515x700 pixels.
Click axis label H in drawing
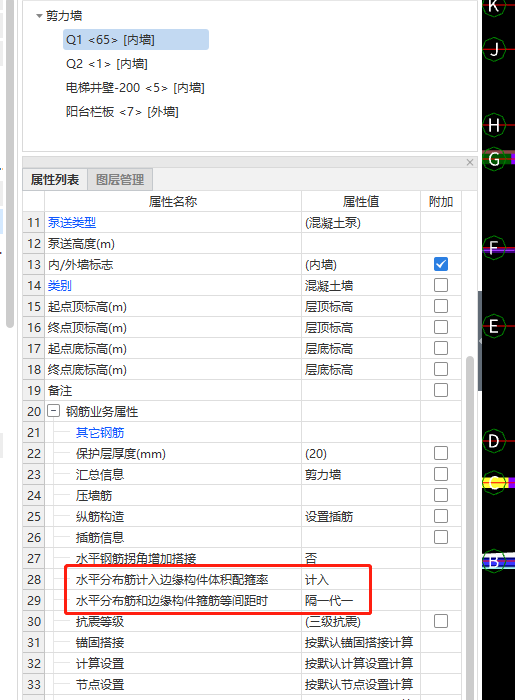pyautogui.click(x=494, y=125)
